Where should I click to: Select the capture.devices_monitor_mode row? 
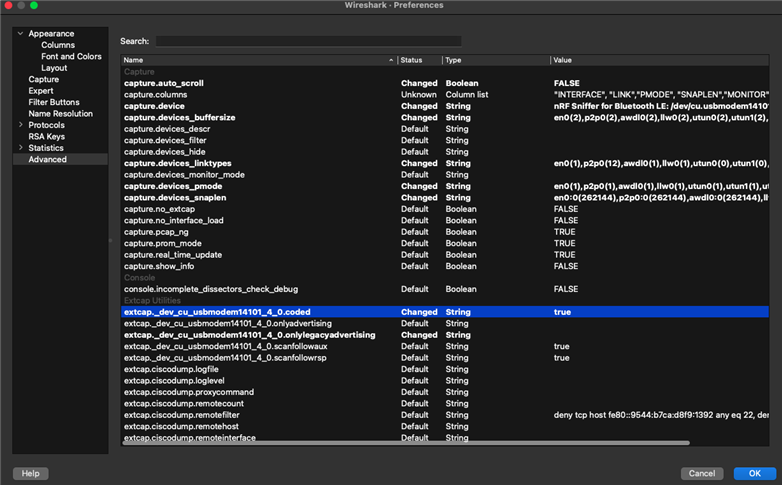(445, 175)
